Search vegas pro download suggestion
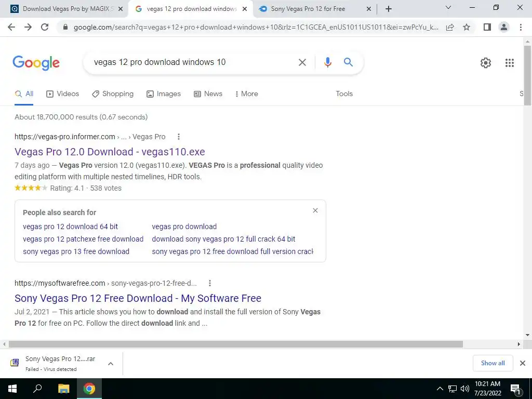 click(x=184, y=227)
